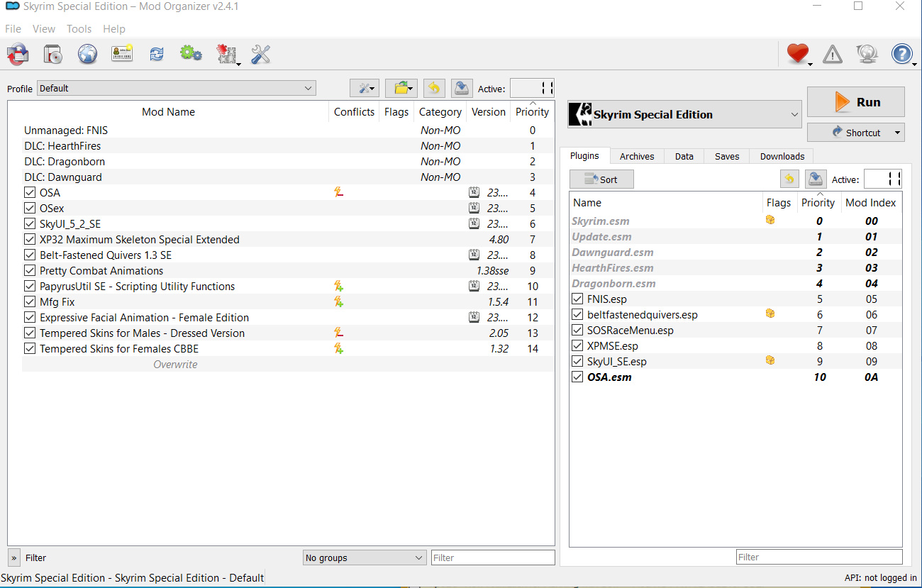
Task: Click conflict icon for Tempered Skins for Males
Action: tap(339, 333)
